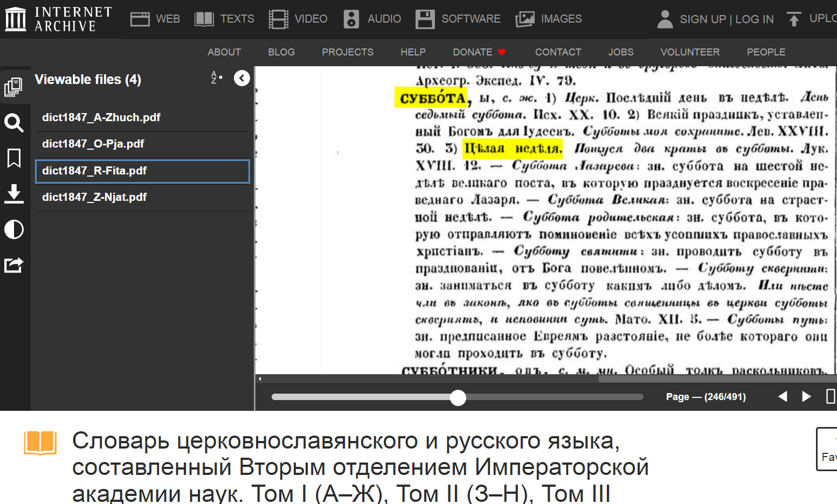Select the Texts menu item
Viewport: 837px width, 504px height.
237,19
